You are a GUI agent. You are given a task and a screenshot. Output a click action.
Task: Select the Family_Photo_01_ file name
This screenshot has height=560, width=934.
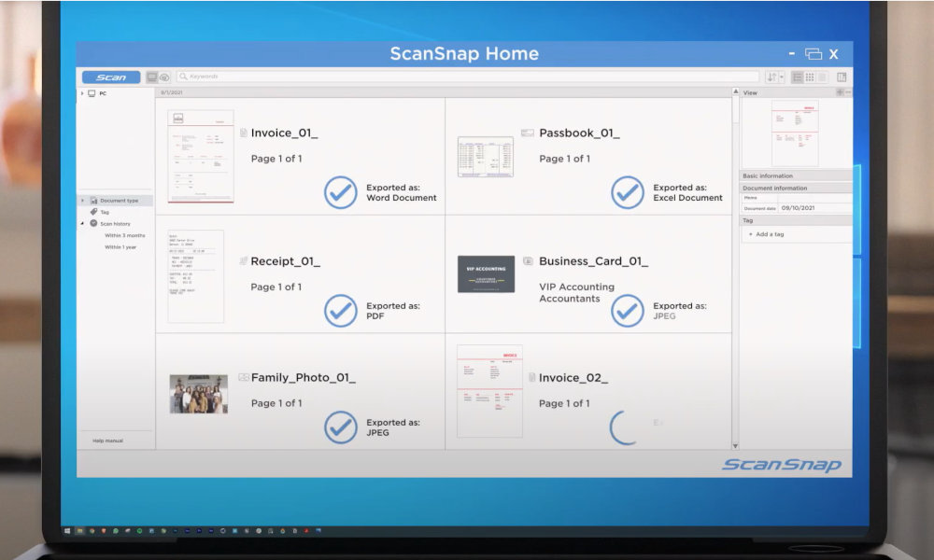[x=304, y=378]
